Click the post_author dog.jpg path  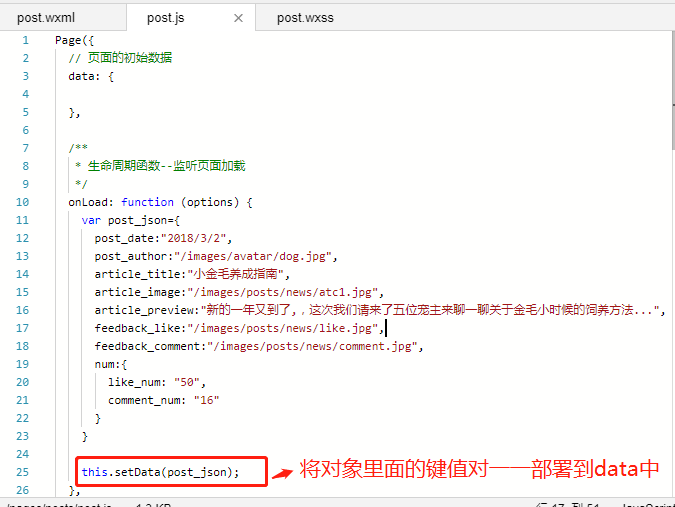tap(253, 257)
